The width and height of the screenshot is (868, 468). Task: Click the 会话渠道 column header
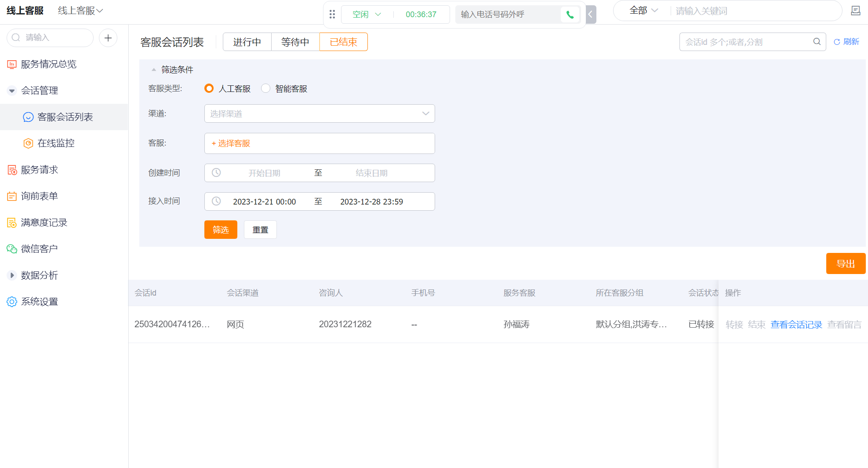tap(243, 293)
